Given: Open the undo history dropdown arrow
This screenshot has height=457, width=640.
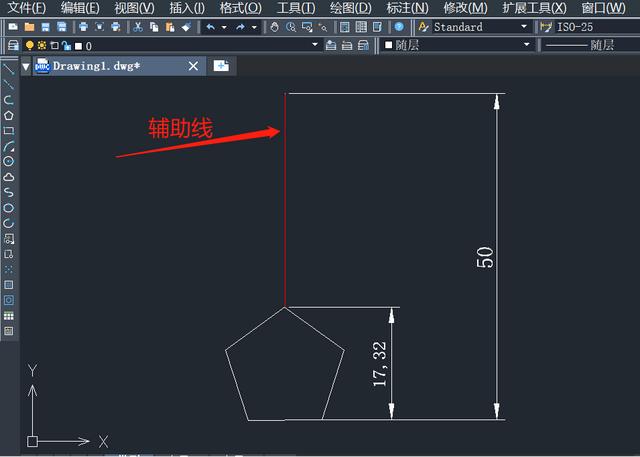Looking at the screenshot, I should pyautogui.click(x=224, y=27).
